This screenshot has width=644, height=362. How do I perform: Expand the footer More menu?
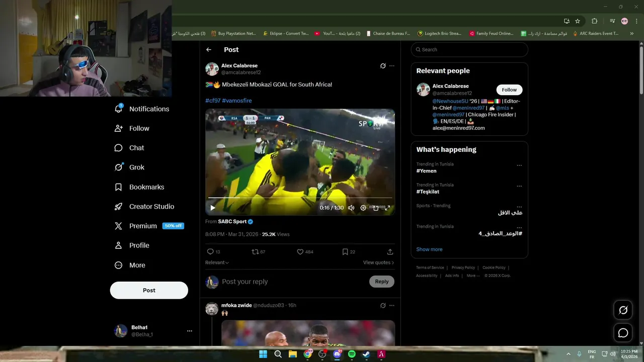[473, 276]
